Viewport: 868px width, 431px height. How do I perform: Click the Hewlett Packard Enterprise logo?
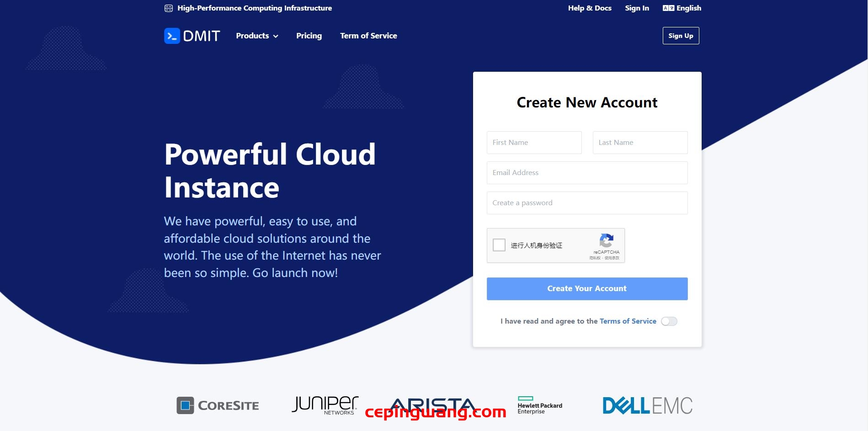point(539,405)
